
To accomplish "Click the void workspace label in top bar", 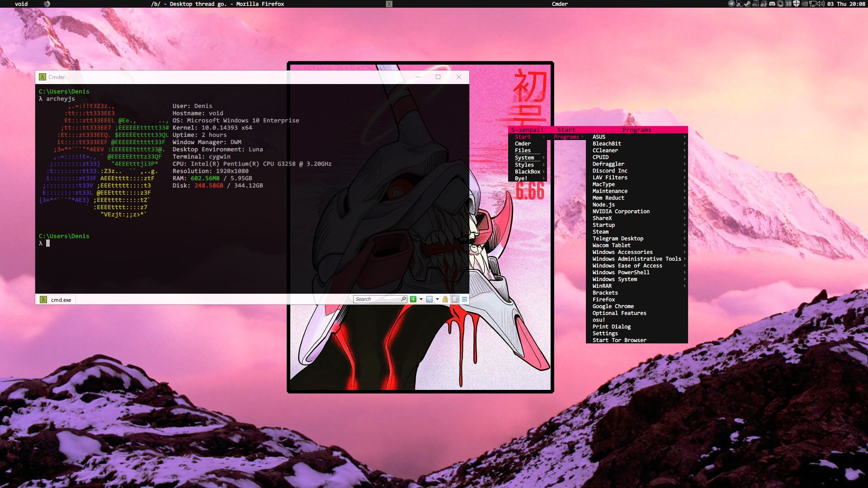I will coord(21,4).
